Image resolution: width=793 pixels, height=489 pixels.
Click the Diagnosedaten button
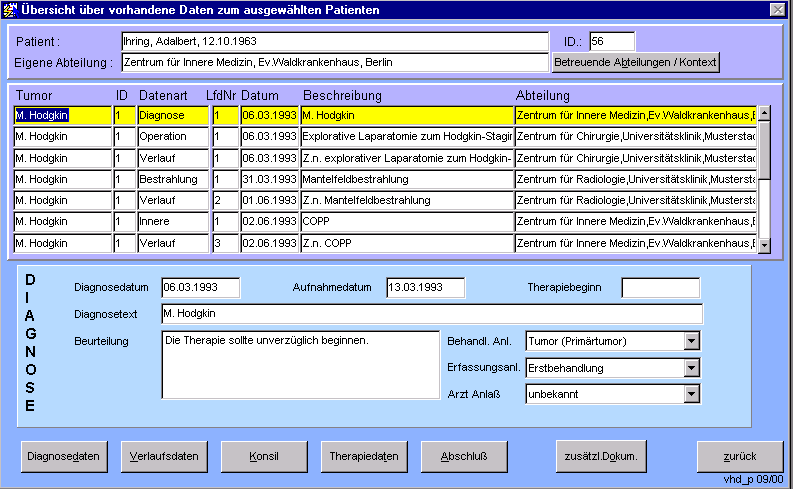(64, 456)
